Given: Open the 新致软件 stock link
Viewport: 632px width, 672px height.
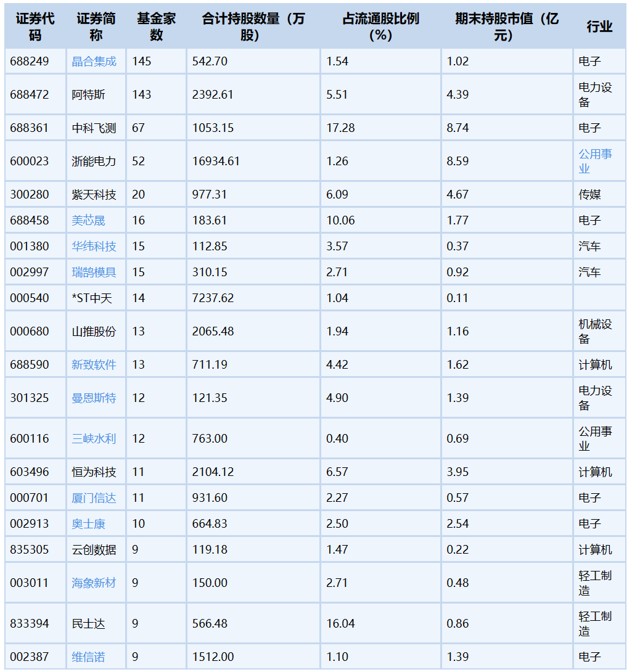Looking at the screenshot, I should point(94,365).
